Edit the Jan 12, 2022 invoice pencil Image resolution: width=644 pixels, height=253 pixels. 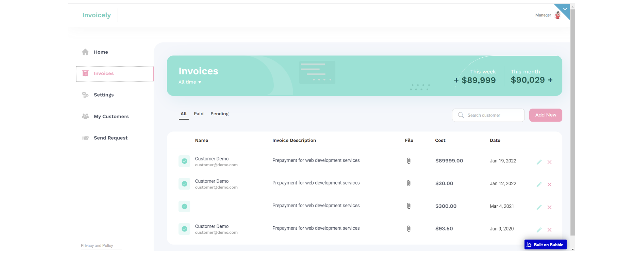pyautogui.click(x=539, y=184)
